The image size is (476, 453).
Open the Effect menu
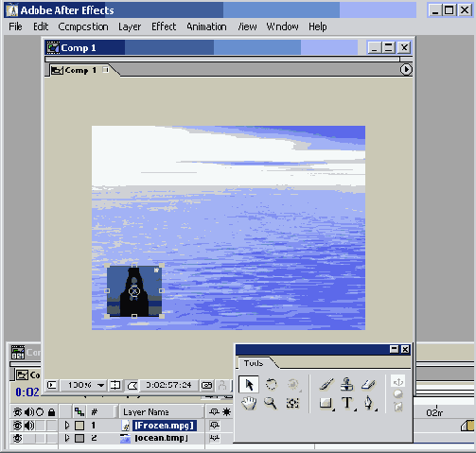click(164, 26)
